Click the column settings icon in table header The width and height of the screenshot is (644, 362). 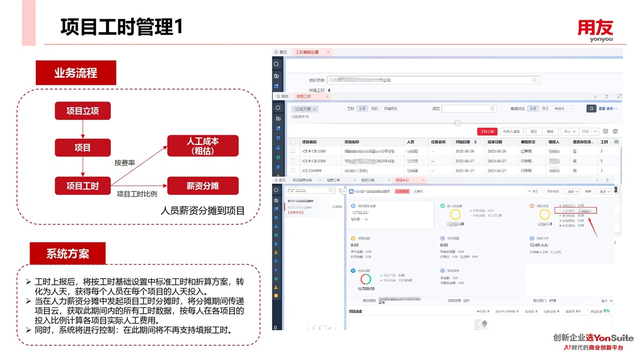coord(616,142)
